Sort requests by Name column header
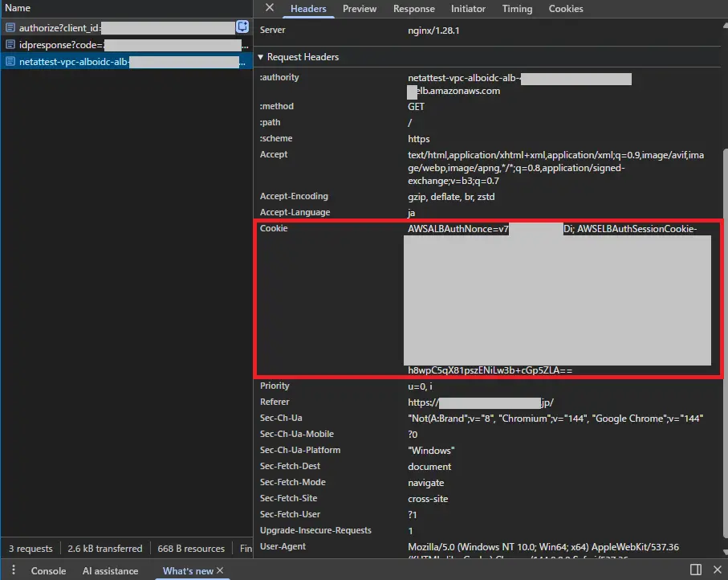 [18, 8]
